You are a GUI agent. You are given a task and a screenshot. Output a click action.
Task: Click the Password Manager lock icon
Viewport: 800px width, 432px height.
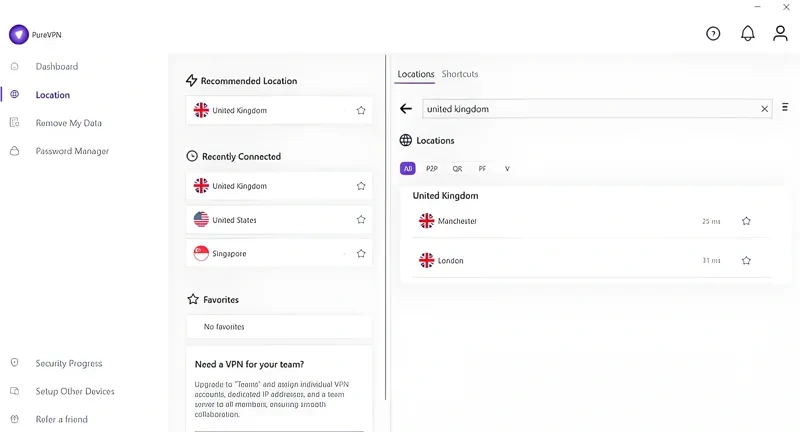14,151
